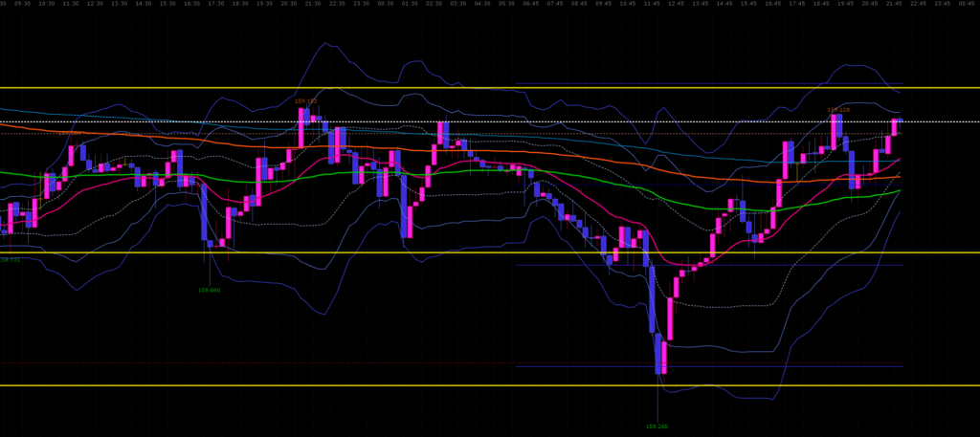Click the 21:45 time axis label
Viewport: 980px width, 437px height.
tap(894, 4)
